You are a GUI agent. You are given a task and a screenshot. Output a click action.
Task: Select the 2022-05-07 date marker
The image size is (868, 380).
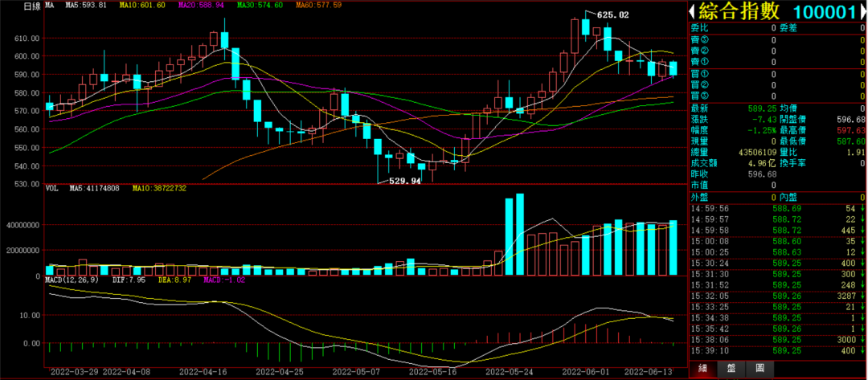tap(355, 372)
